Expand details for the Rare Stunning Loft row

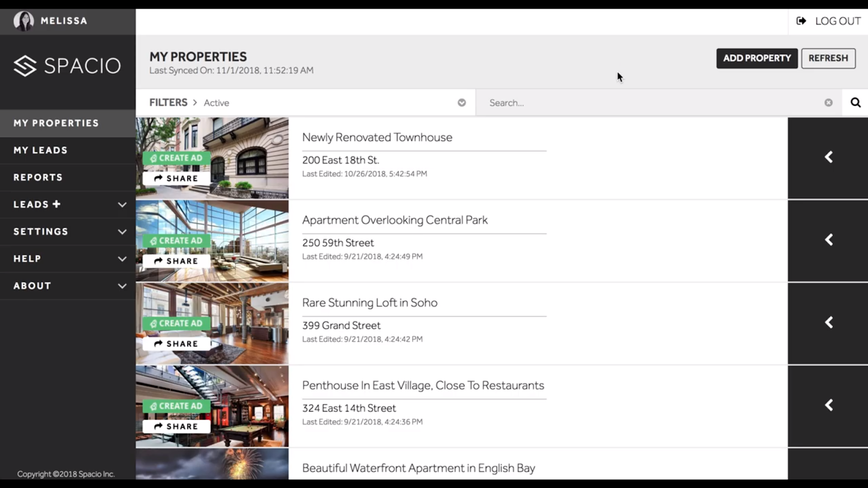[x=828, y=322]
